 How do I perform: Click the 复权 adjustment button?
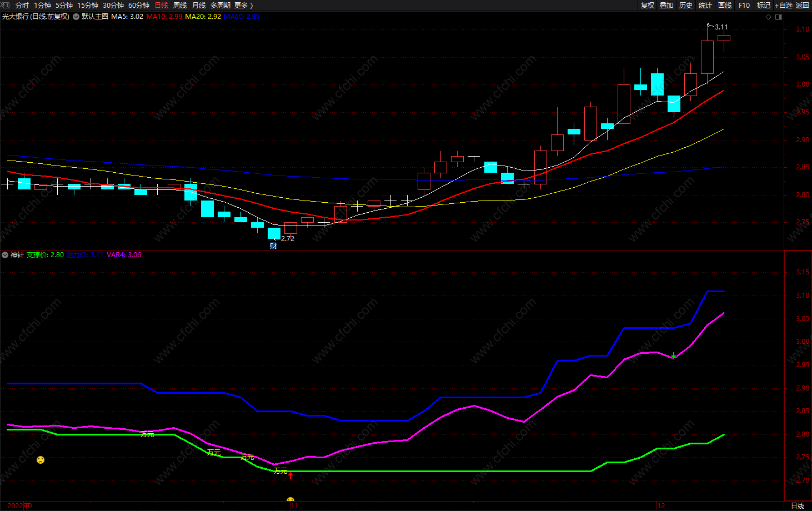pos(648,5)
